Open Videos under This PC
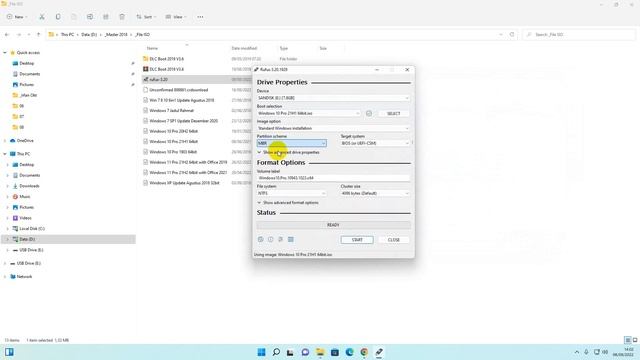 click(25, 218)
